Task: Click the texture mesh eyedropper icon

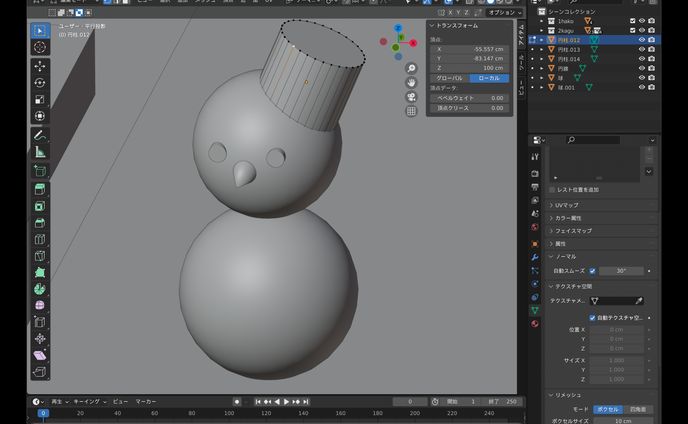Action: [639, 301]
